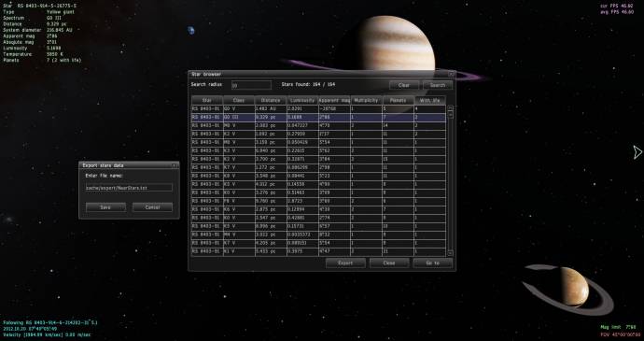644x341 pixels.
Task: Sort the list by Star column header
Action: click(x=207, y=100)
